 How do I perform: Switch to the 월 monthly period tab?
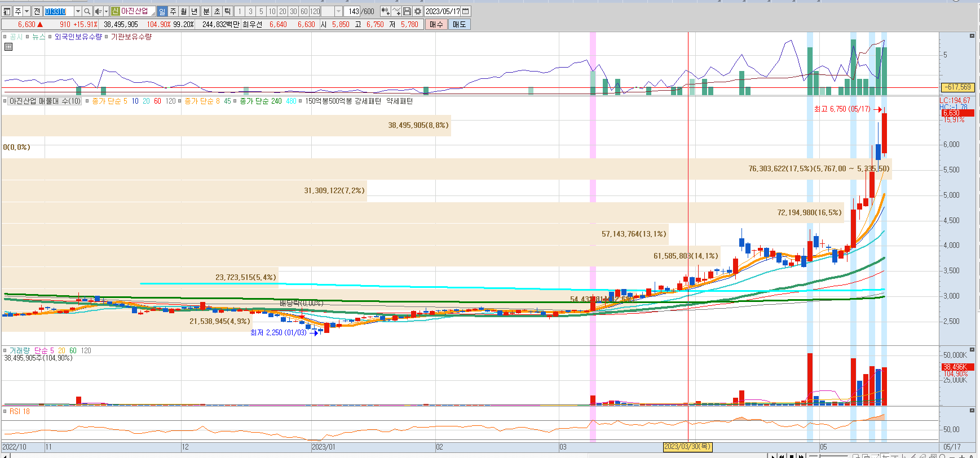pyautogui.click(x=183, y=11)
